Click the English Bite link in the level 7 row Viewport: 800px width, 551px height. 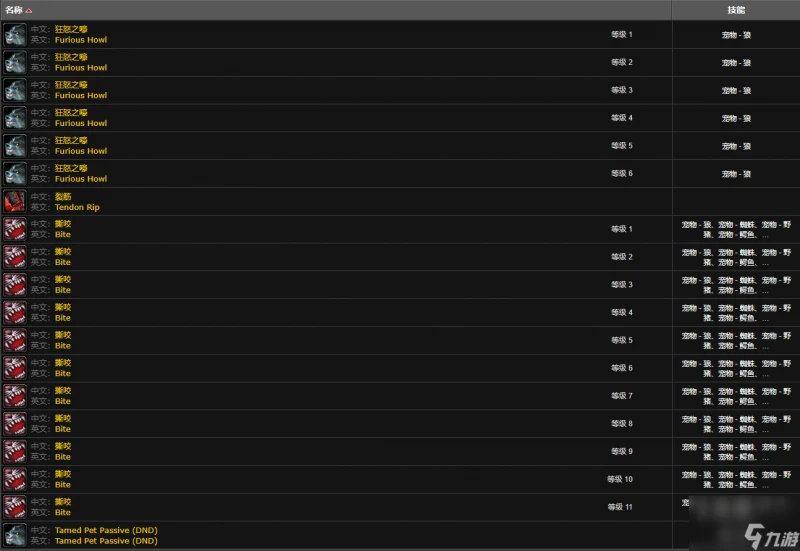pyautogui.click(x=63, y=401)
